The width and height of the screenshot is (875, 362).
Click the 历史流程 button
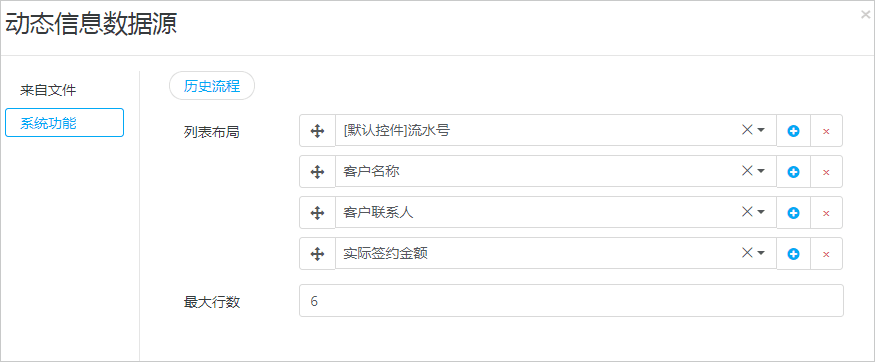point(212,86)
